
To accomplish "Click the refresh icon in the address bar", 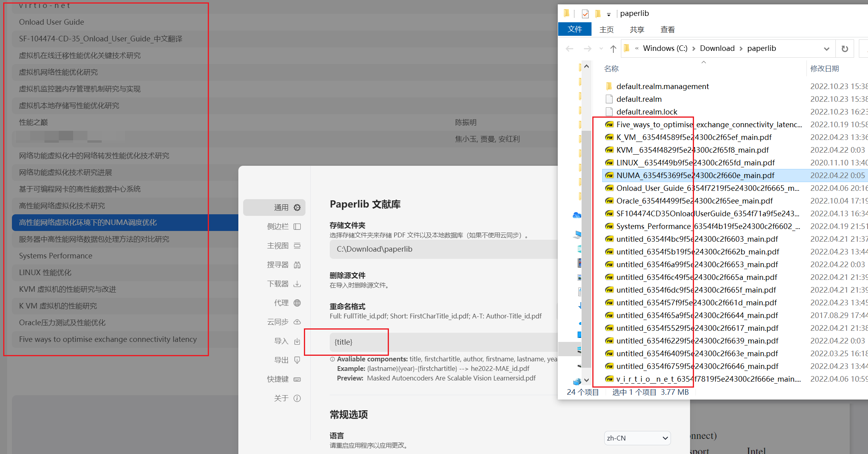I will coord(845,48).
